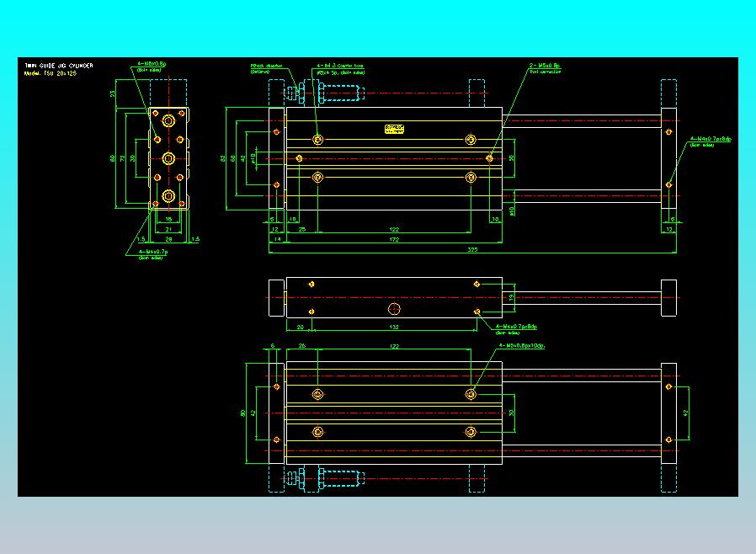Click the 132 dimension in the side view
This screenshot has width=756, height=554.
point(394,327)
